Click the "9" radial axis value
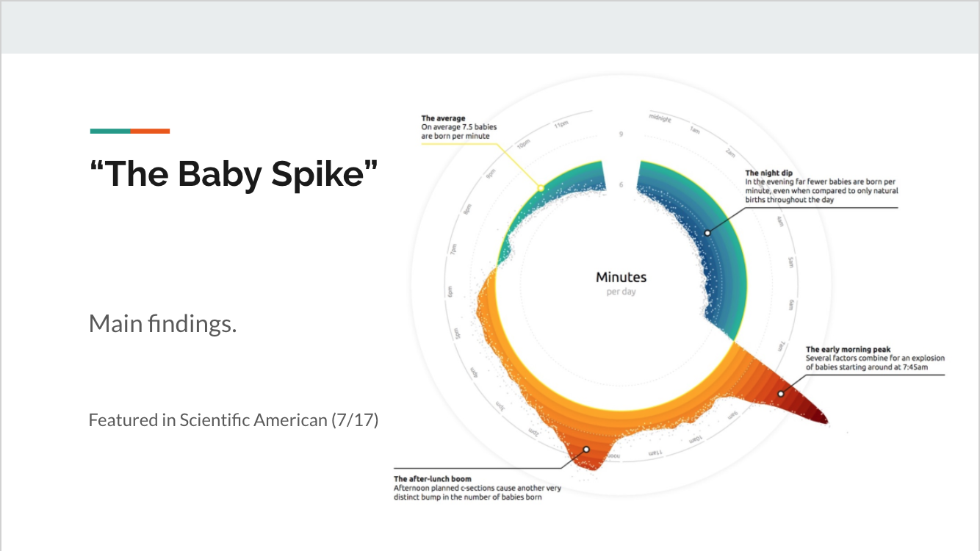 (x=621, y=134)
